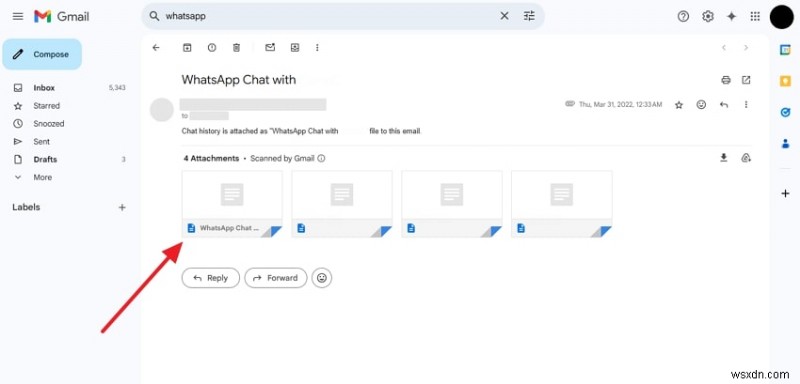The image size is (800, 384).
Task: Archive this email
Action: click(x=187, y=47)
